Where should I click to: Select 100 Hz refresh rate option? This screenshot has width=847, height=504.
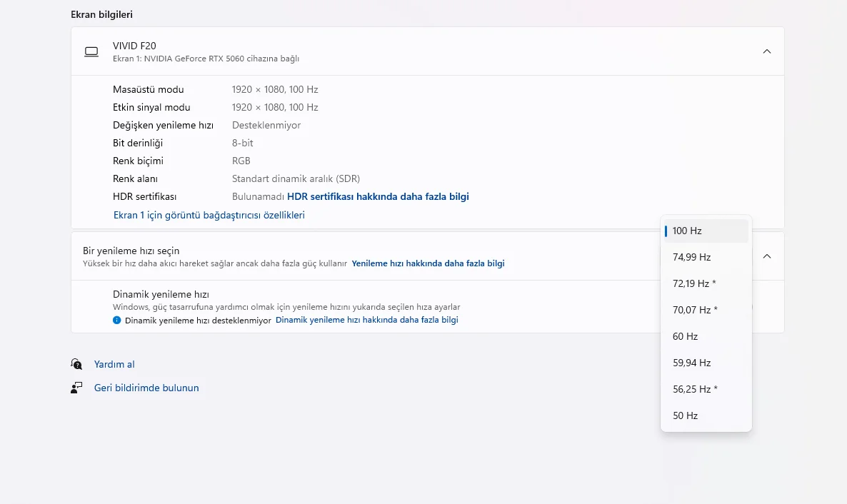point(706,231)
